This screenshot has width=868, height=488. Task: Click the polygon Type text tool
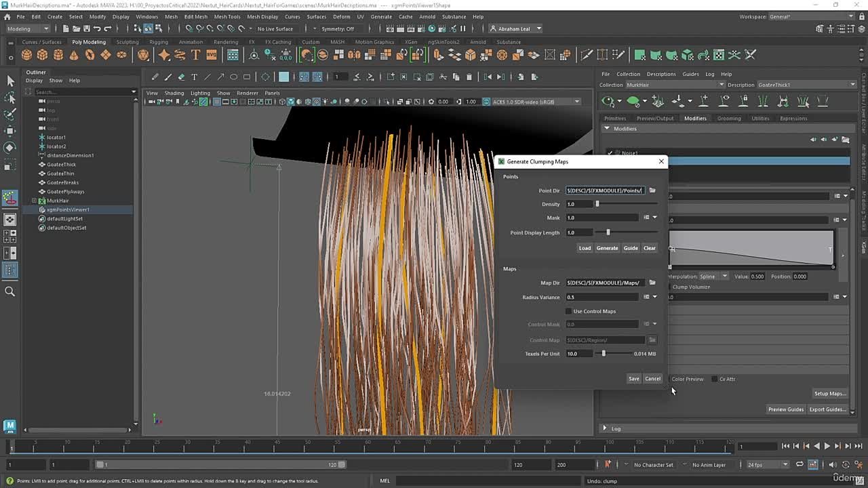pos(195,55)
